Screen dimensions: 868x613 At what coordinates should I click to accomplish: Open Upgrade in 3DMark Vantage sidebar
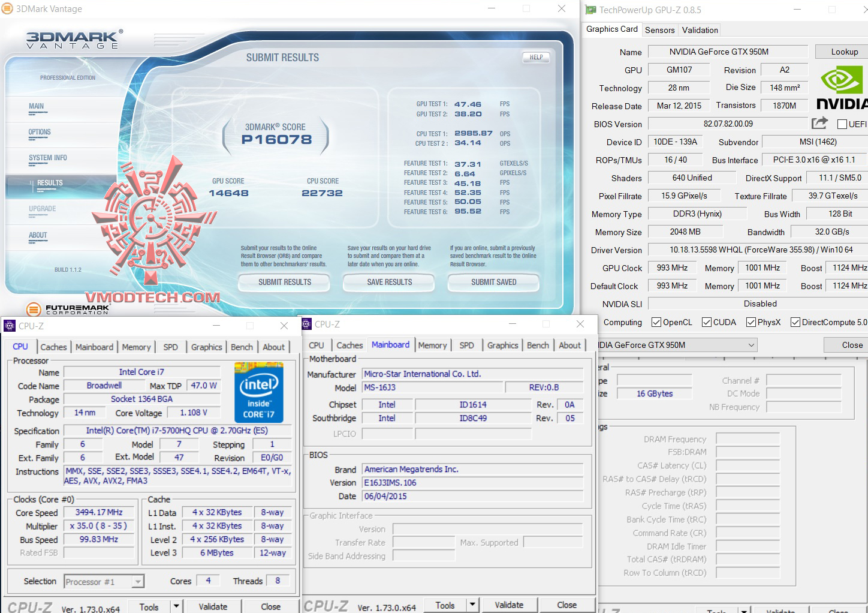coord(43,209)
